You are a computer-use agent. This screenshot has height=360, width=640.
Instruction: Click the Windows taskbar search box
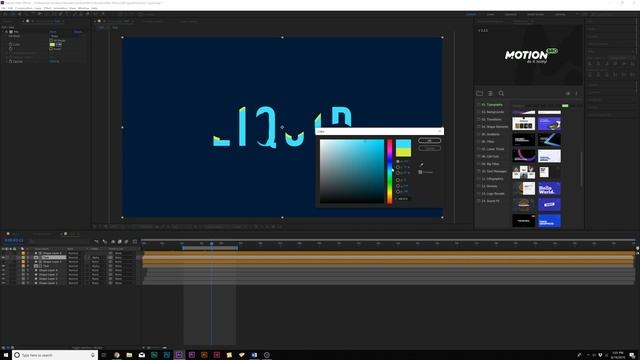click(55, 355)
